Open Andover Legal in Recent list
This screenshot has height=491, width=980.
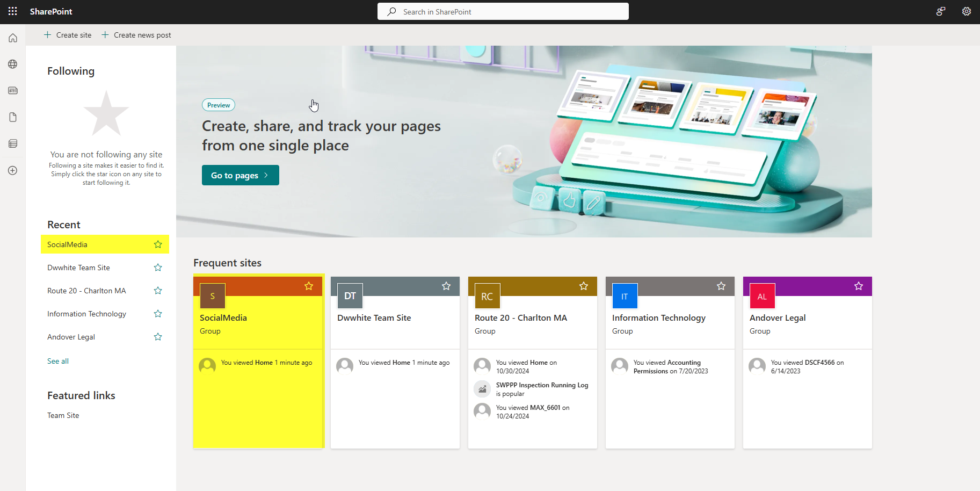pyautogui.click(x=71, y=337)
